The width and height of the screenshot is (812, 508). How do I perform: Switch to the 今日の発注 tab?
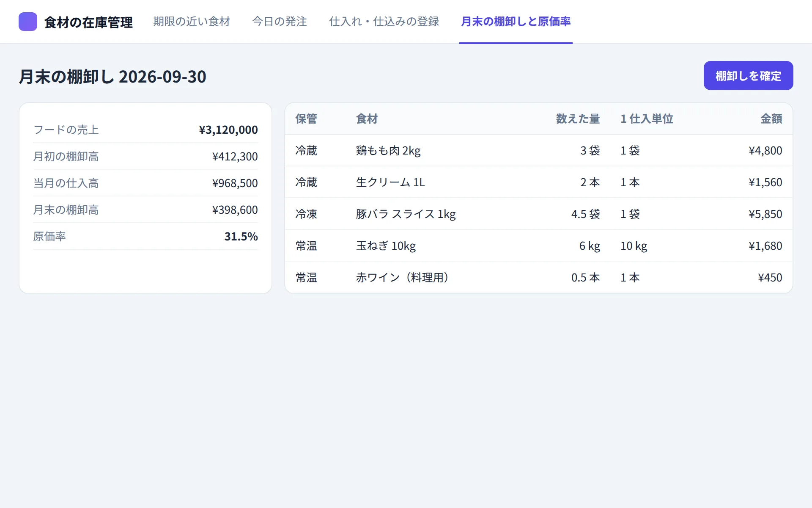(280, 22)
